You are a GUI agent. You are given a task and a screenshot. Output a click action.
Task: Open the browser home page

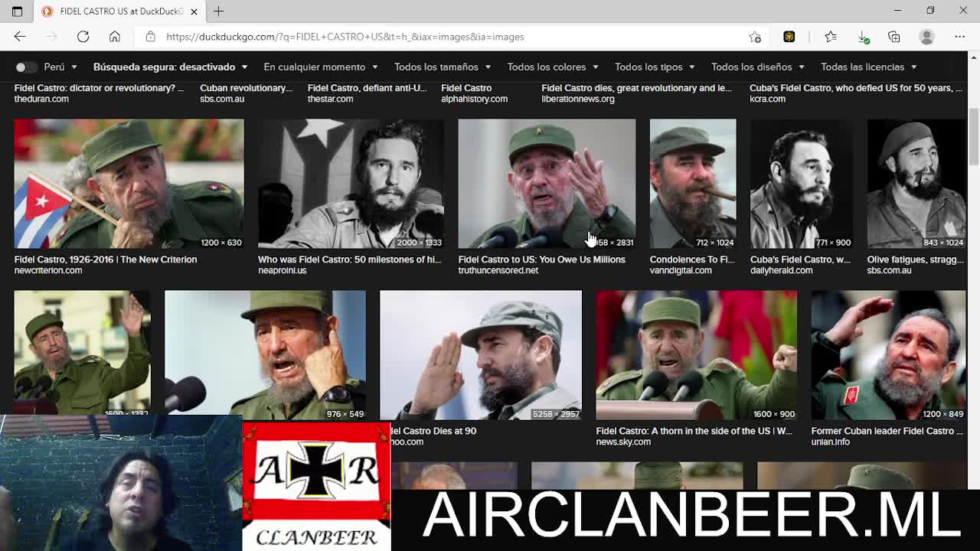click(114, 37)
